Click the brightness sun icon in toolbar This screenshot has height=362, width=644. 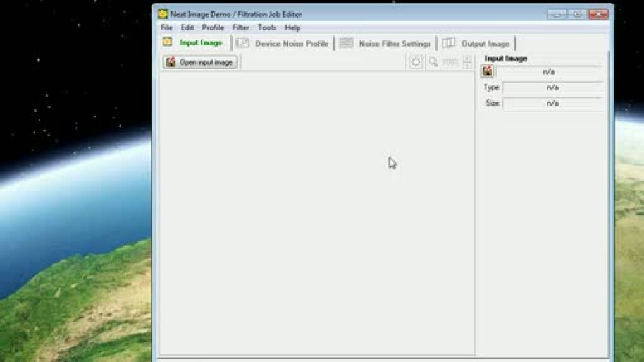tap(416, 62)
